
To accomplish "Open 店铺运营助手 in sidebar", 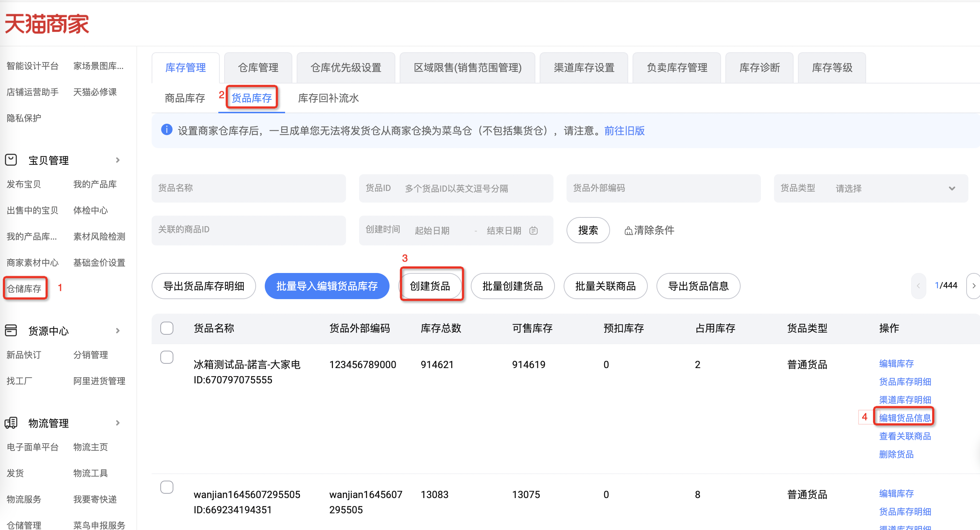I will (x=33, y=92).
